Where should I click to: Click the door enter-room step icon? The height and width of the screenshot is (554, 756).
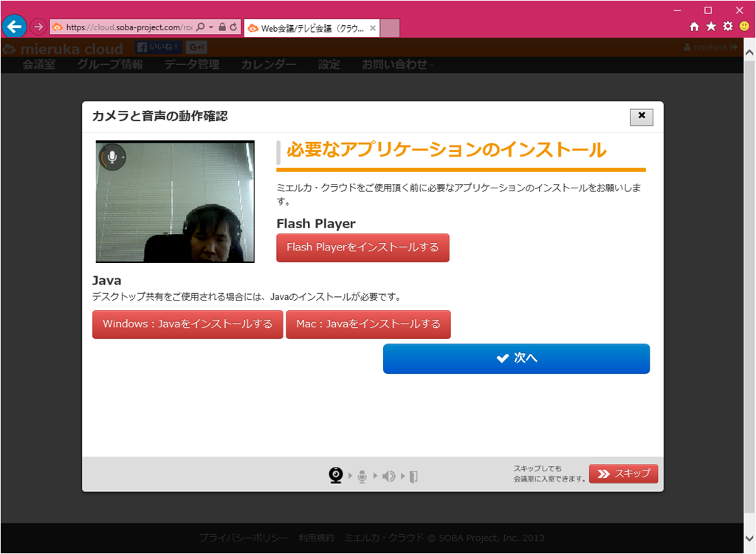413,476
